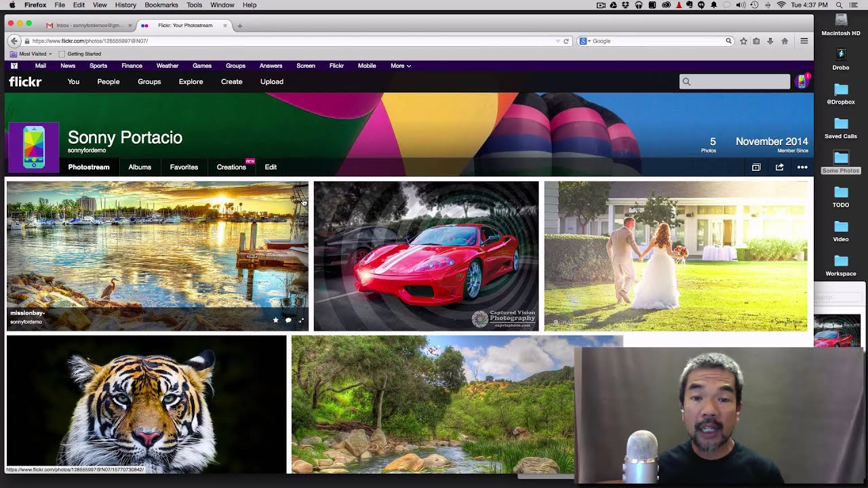Open the You menu in Flickr nav
Screen dimensions: 868x488
coord(73,82)
